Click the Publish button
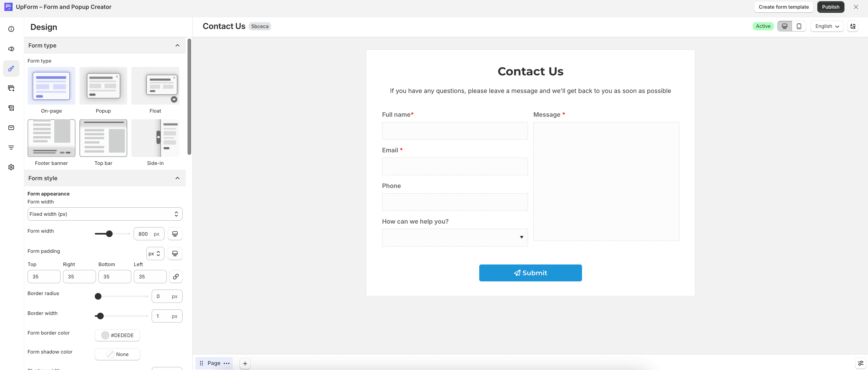Screen dimensions: 868x370 click(830, 7)
